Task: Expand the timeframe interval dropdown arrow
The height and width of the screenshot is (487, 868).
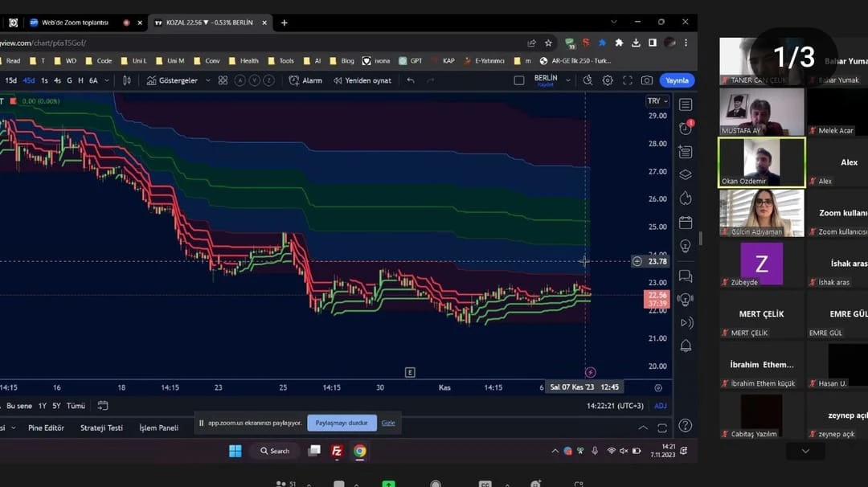Action: pyautogui.click(x=106, y=80)
